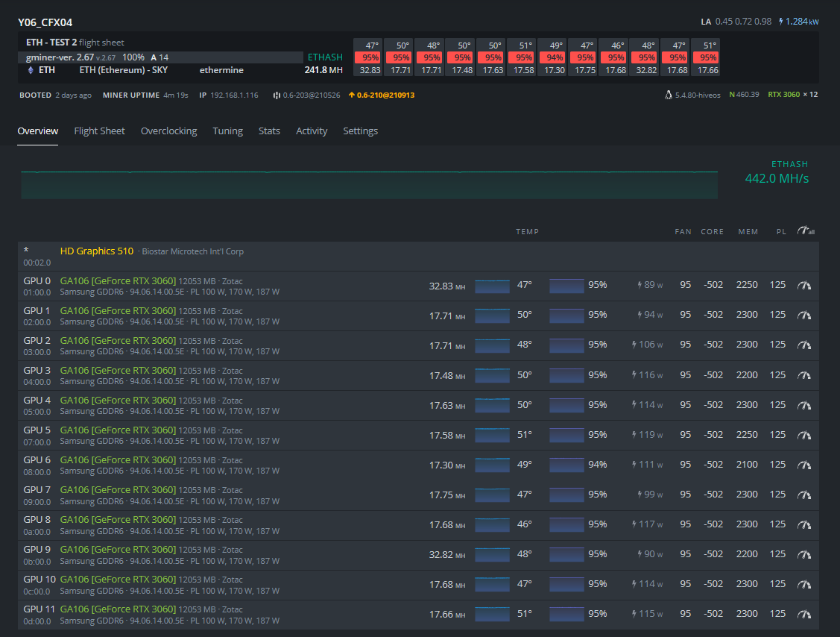
Task: Click GPU 11 power bolt icon beside 115 w
Action: point(634,614)
